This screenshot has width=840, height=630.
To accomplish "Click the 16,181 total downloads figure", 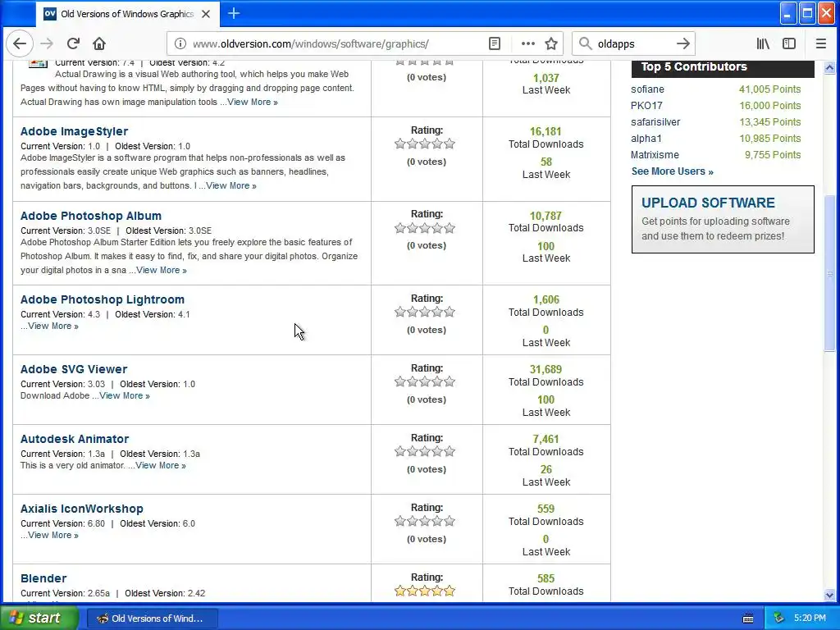I will coord(546,131).
